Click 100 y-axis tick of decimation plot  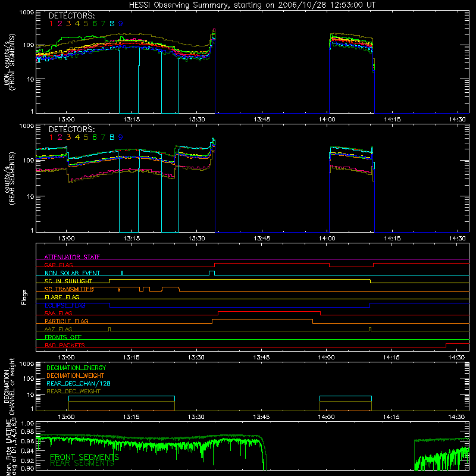29,378
